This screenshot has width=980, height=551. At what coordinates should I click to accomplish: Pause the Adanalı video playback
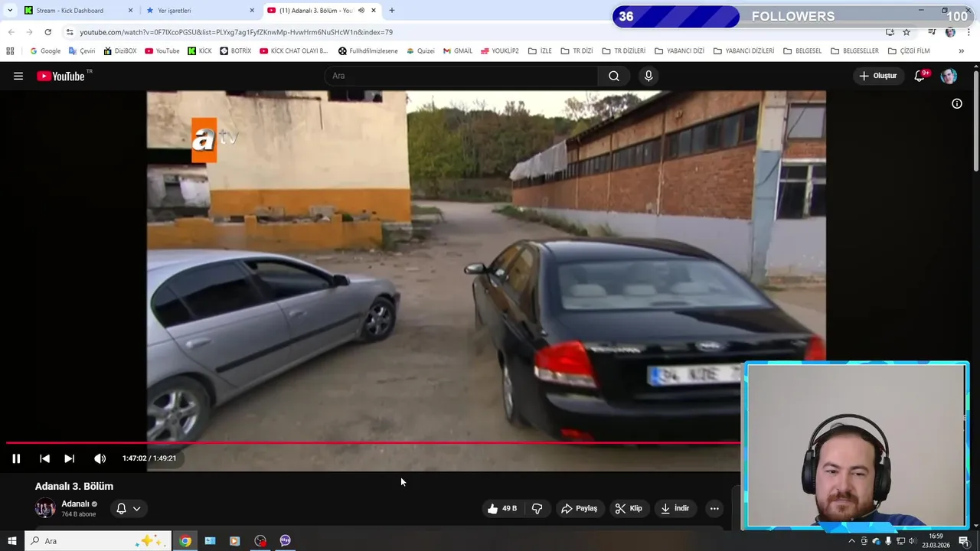16,458
